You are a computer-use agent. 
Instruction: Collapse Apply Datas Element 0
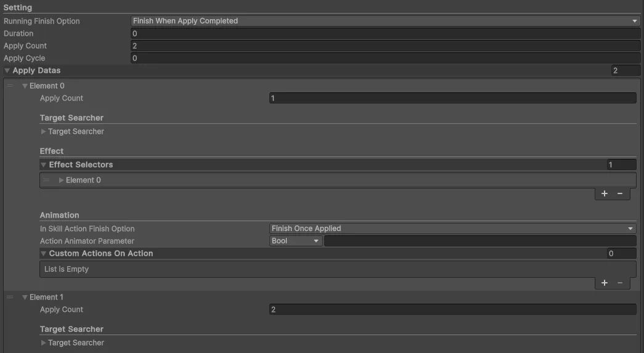tap(25, 86)
